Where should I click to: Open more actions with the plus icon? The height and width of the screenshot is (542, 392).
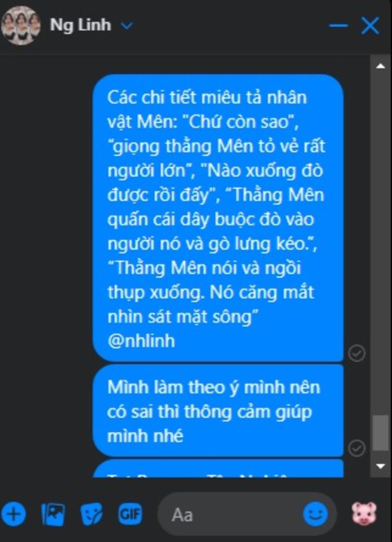[13, 514]
